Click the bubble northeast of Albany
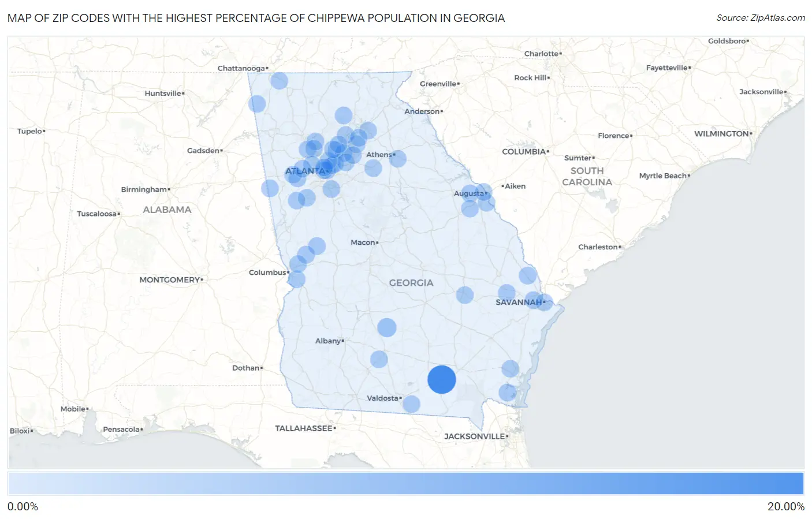Image resolution: width=812 pixels, height=519 pixels. click(387, 327)
